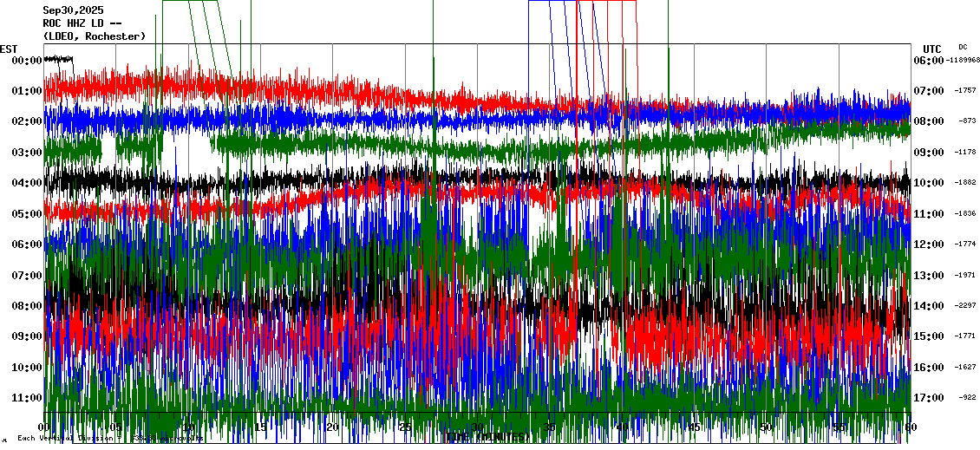Screen dimensions: 980x450
Task: Click the -922 DC offset value
Action: click(x=965, y=398)
